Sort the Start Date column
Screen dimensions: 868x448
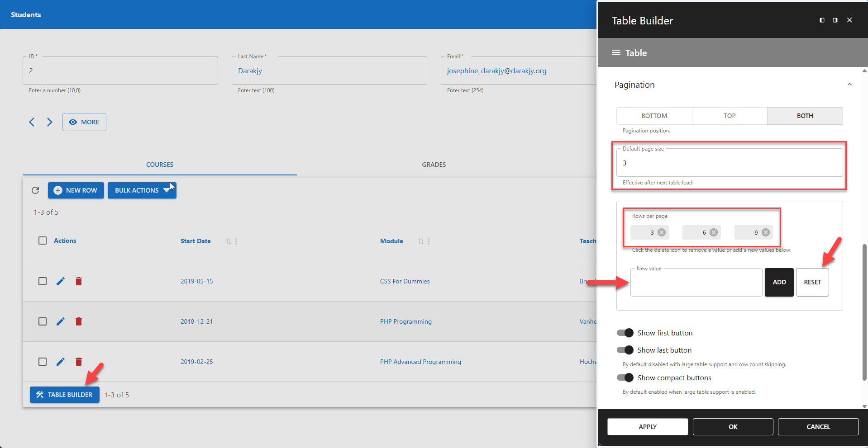coord(228,241)
